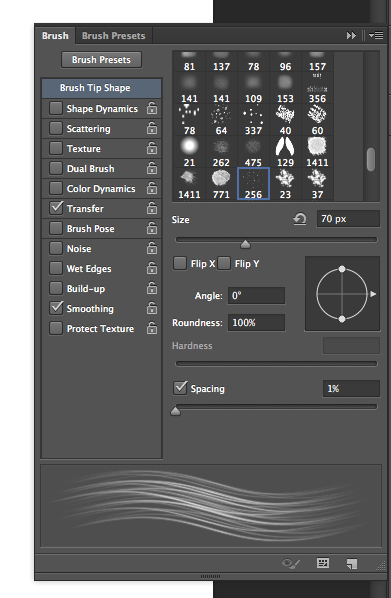The height and width of the screenshot is (598, 391).
Task: Click the Size slider handle
Action: pos(245,244)
